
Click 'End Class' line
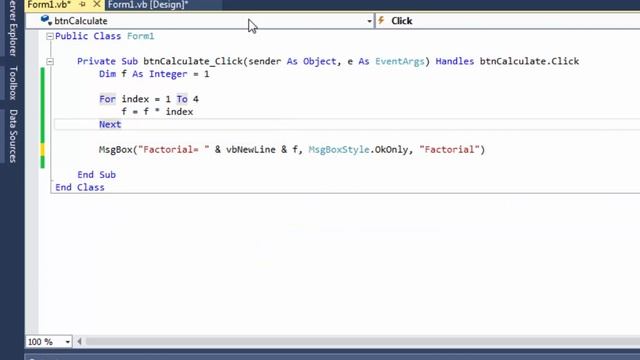pos(80,187)
